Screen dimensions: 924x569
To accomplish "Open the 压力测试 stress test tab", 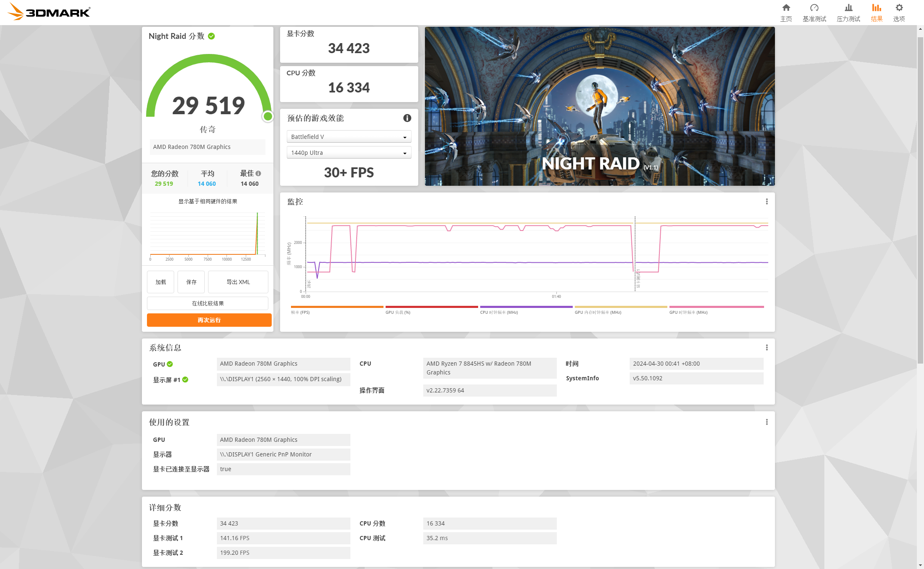I will 848,13.
